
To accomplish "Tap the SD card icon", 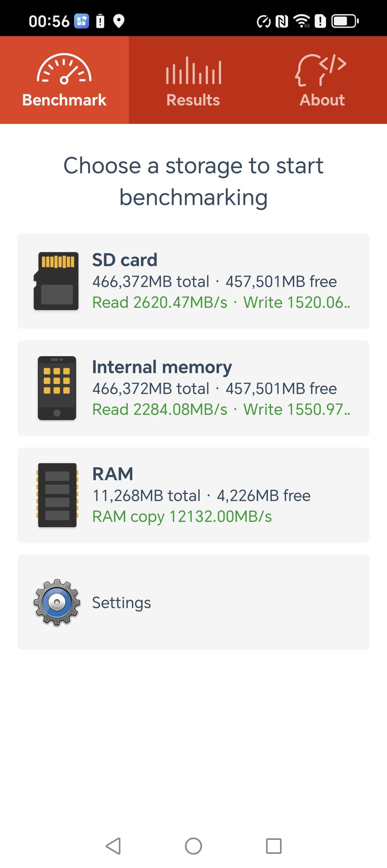I will [56, 281].
